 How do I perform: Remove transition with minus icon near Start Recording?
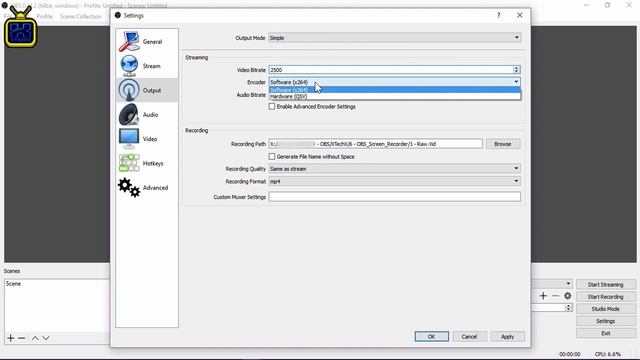click(x=555, y=296)
